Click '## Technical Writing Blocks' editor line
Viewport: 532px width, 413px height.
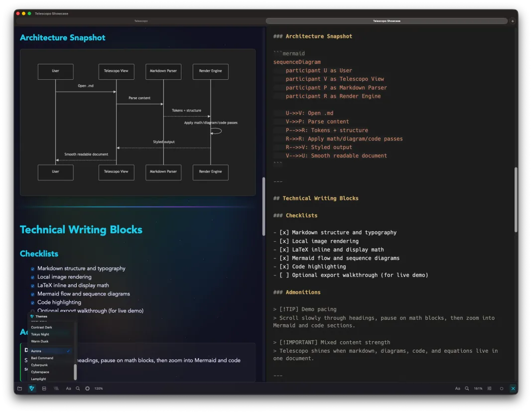pyautogui.click(x=316, y=198)
